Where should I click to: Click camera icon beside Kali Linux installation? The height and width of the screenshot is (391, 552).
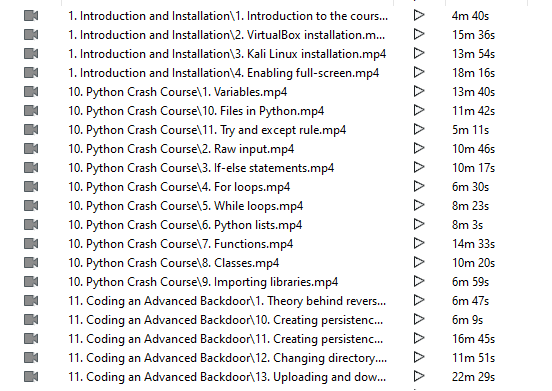(x=31, y=54)
